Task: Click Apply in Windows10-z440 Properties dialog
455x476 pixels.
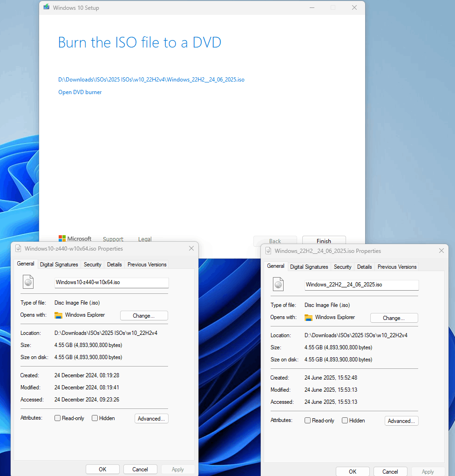Action: (178, 469)
